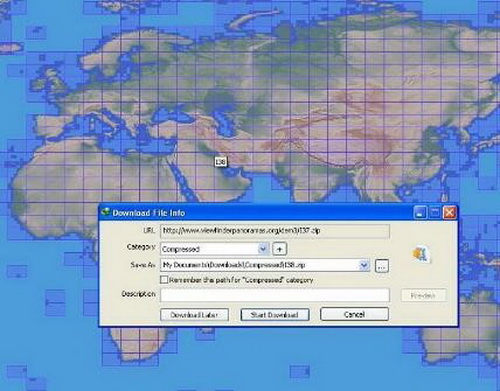This screenshot has height=391, width=500.
Task: Click the Save As path text
Action: point(234,265)
